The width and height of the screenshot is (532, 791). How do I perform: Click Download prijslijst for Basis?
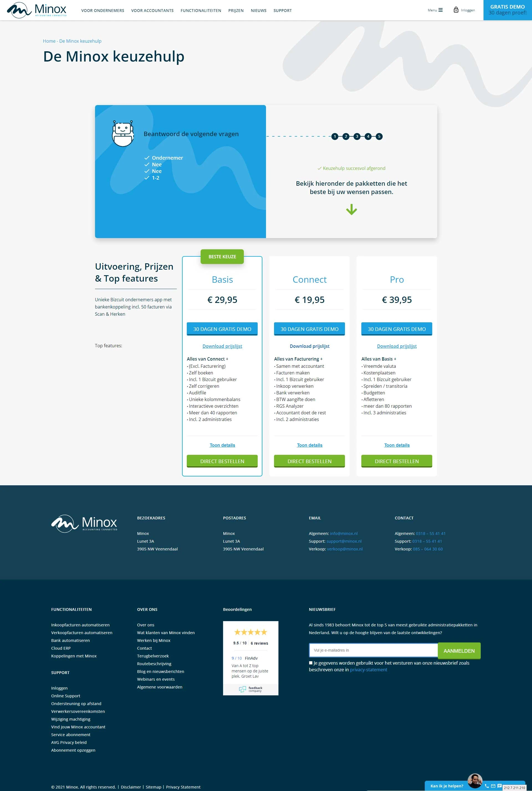tap(222, 346)
